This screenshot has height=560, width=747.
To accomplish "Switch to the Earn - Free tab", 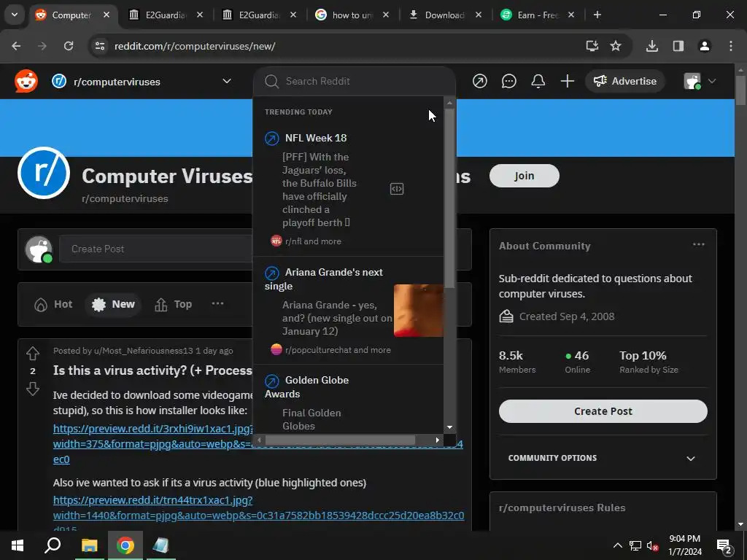I will pos(538,15).
